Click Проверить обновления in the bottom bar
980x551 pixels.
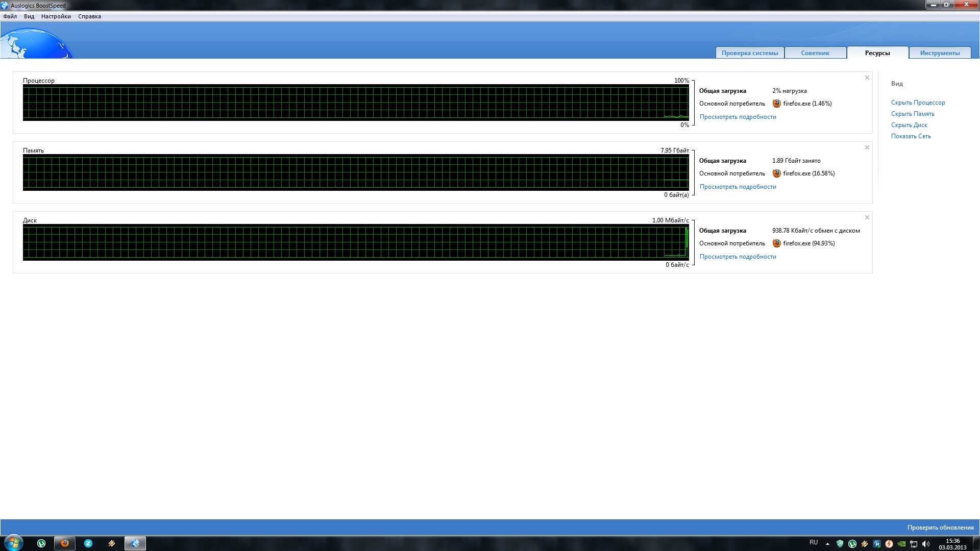[940, 528]
